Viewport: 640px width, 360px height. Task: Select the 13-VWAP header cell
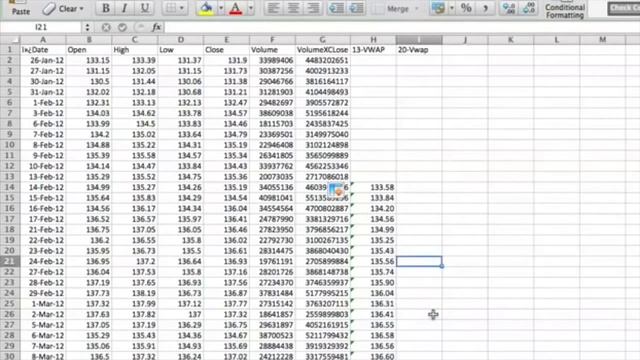tap(373, 50)
